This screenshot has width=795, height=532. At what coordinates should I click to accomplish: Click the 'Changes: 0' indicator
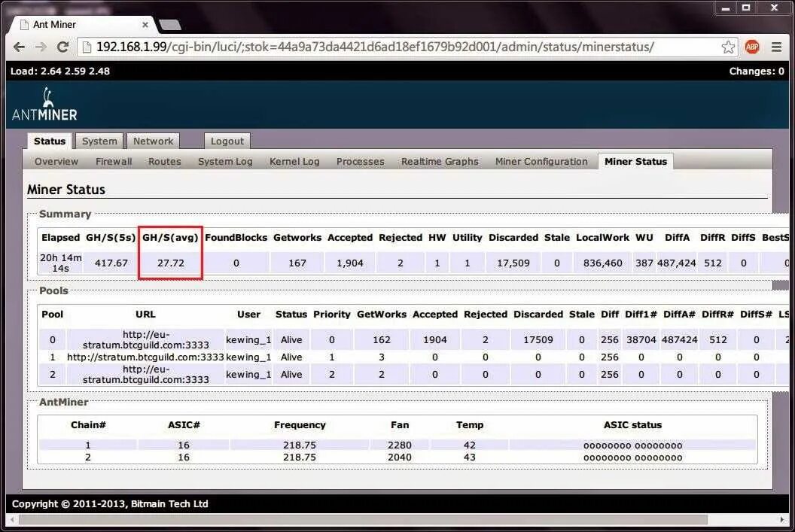pyautogui.click(x=756, y=71)
